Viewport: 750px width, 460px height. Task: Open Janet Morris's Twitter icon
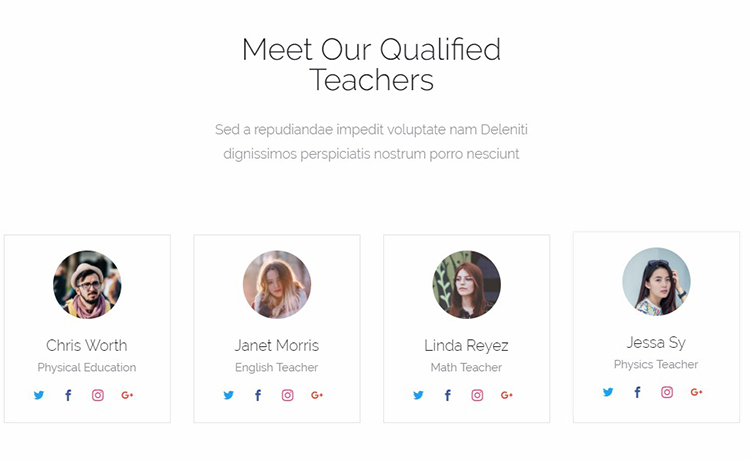click(x=229, y=395)
